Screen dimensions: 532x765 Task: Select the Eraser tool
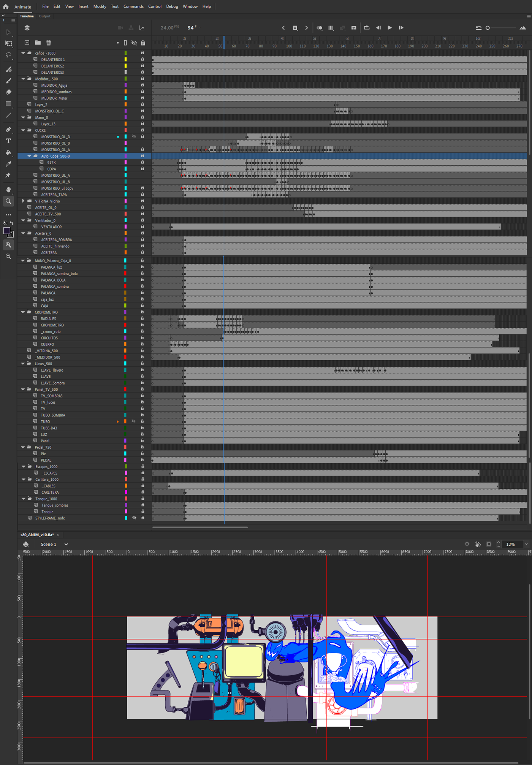8,92
